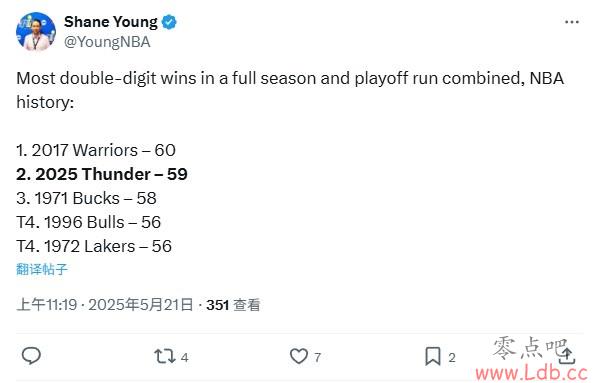Screen dimensions: 597x383
Task: Toggle the heart like icon
Action: (x=299, y=357)
